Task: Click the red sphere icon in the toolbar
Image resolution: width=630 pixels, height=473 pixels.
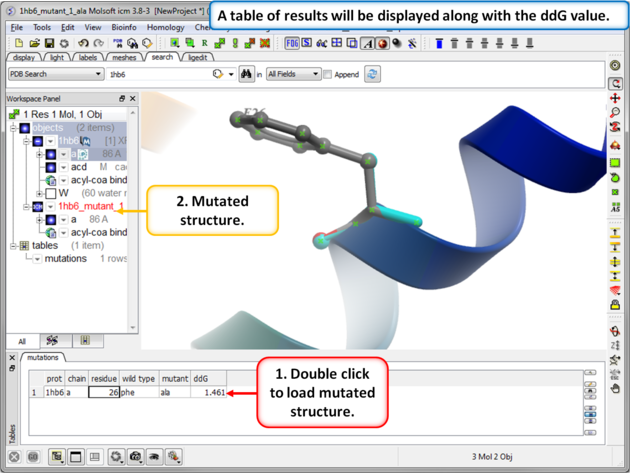Action: point(382,43)
